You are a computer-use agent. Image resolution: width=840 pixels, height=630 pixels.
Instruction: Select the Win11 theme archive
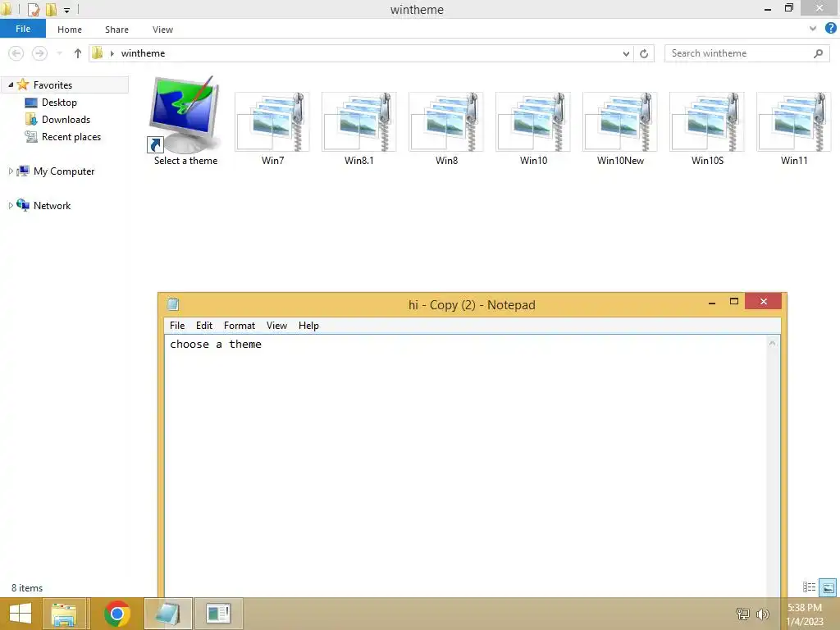click(794, 129)
